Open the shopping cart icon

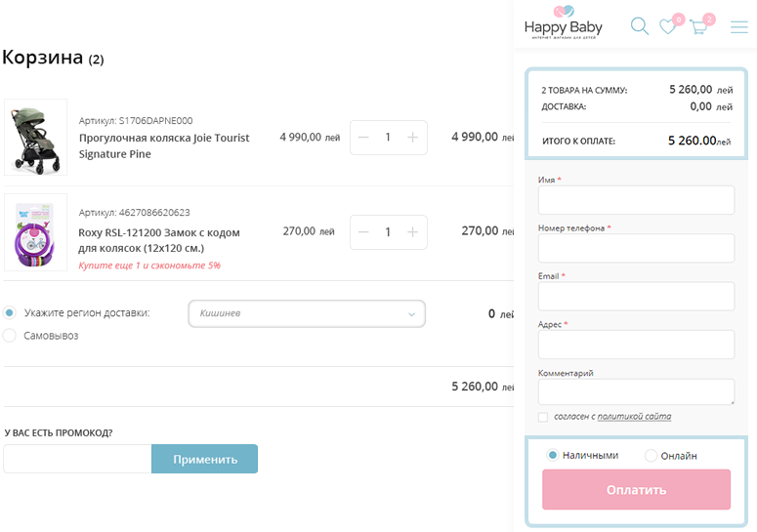click(698, 26)
